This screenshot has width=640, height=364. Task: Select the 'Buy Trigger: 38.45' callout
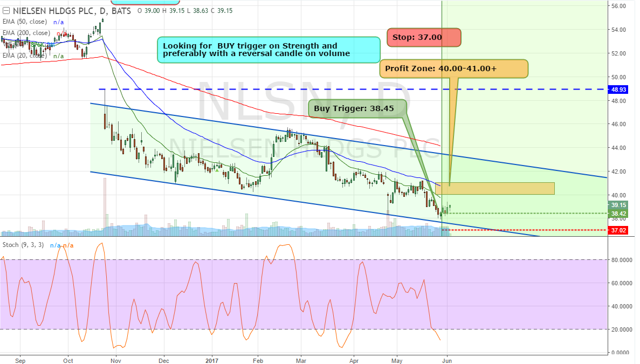[354, 108]
